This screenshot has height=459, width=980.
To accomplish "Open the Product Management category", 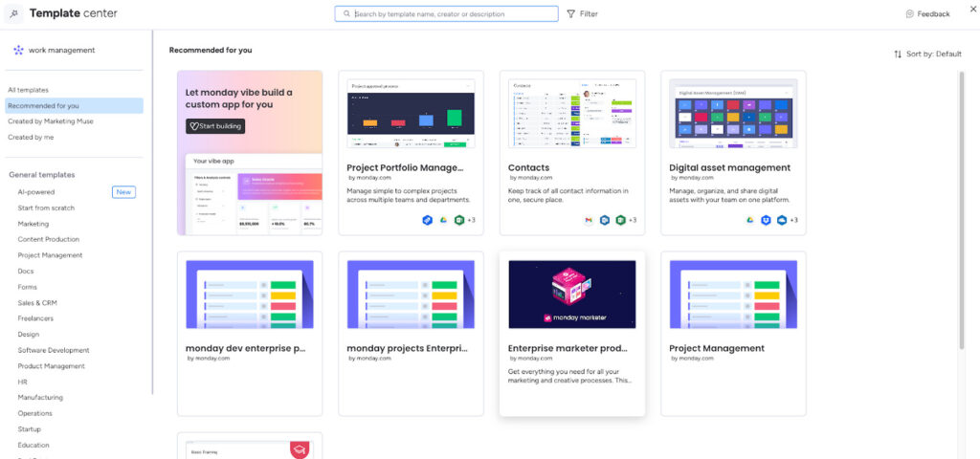I will [52, 366].
